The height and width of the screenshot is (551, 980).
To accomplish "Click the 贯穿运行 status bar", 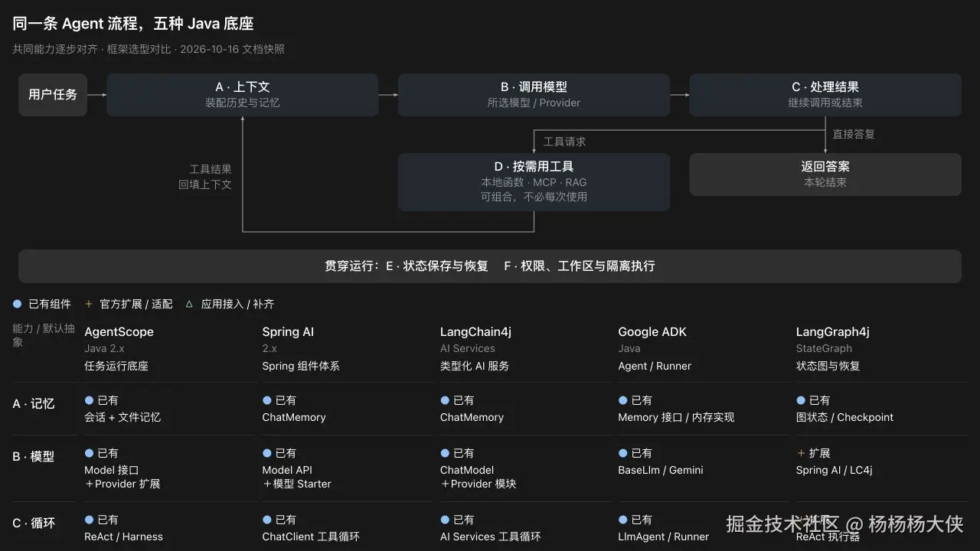I will [x=490, y=266].
